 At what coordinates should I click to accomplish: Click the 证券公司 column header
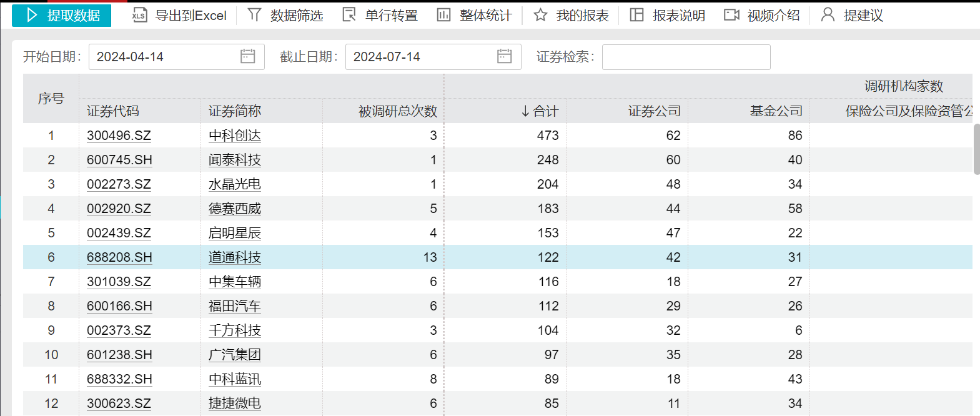click(x=654, y=111)
